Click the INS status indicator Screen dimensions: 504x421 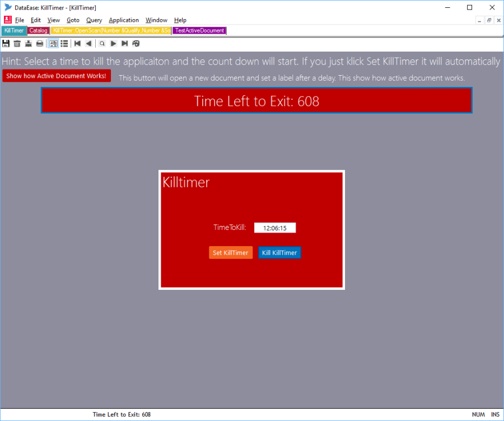[495, 415]
